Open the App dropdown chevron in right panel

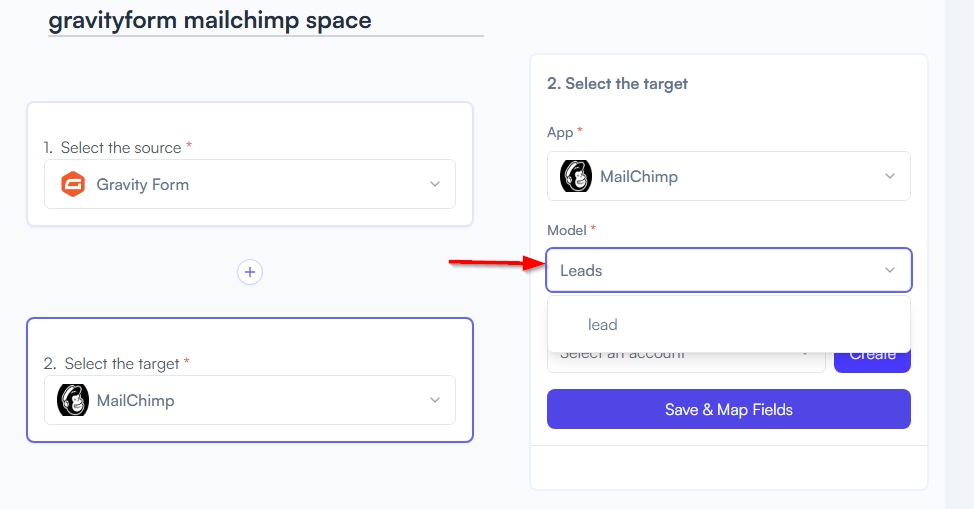(x=890, y=176)
